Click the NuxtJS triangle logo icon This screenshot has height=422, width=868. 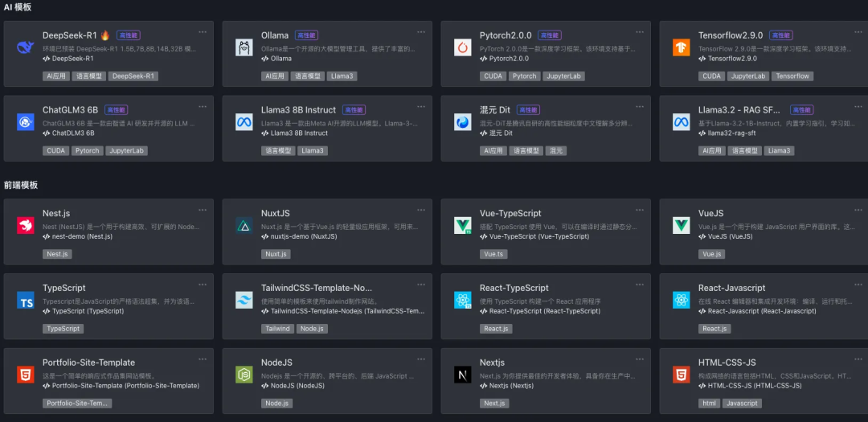(244, 225)
